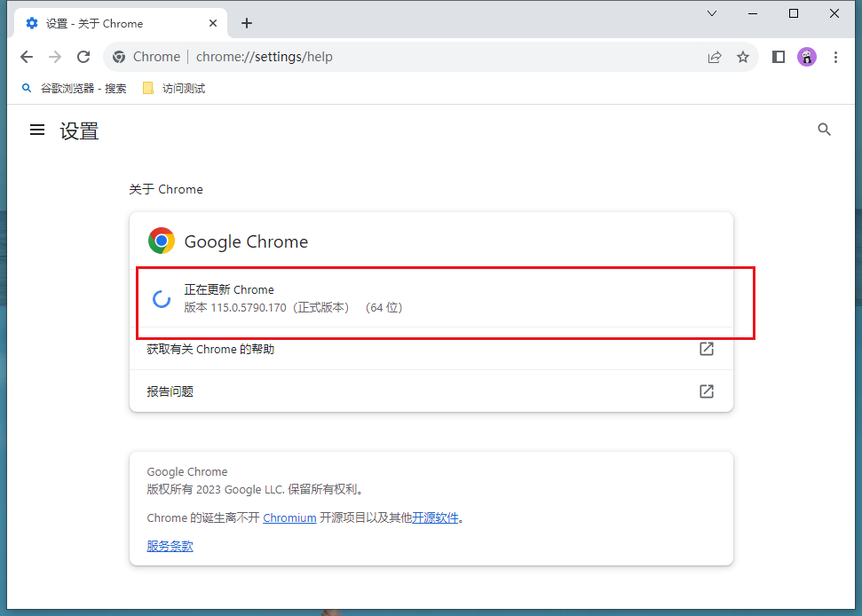Bookmark this page with the star icon
The width and height of the screenshot is (862, 616).
(x=743, y=57)
